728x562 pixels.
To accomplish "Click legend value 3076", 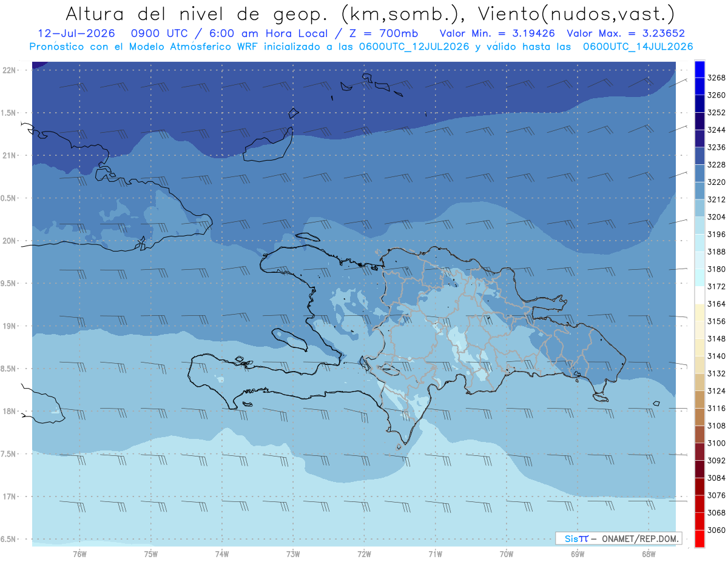I will [x=716, y=495].
